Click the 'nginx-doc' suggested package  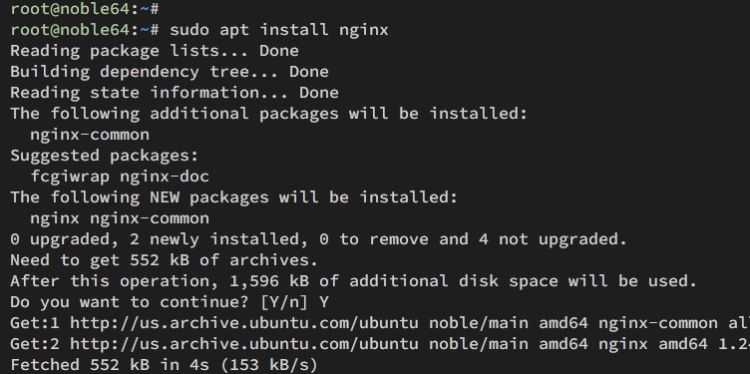point(165,177)
